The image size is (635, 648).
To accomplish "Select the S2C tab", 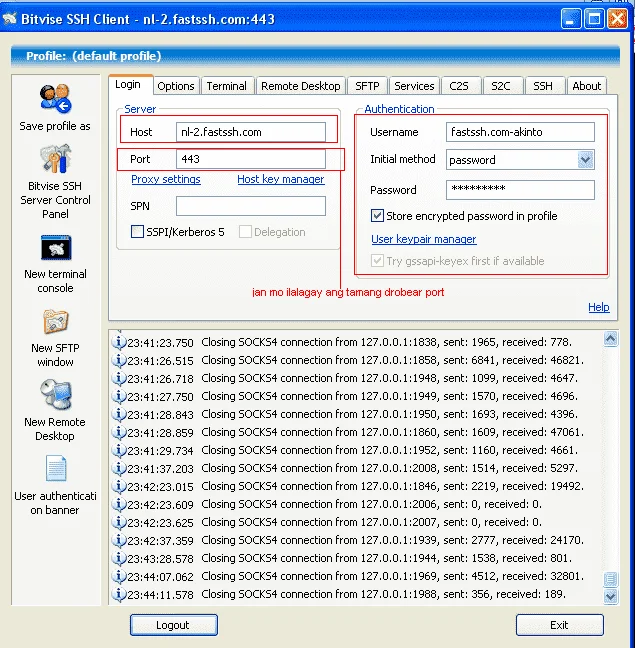I will pyautogui.click(x=501, y=86).
